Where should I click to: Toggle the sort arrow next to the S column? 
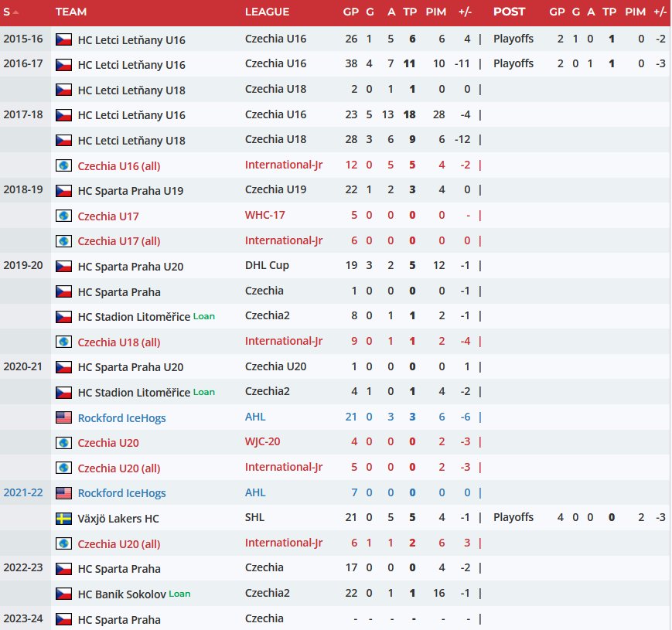pyautogui.click(x=16, y=12)
